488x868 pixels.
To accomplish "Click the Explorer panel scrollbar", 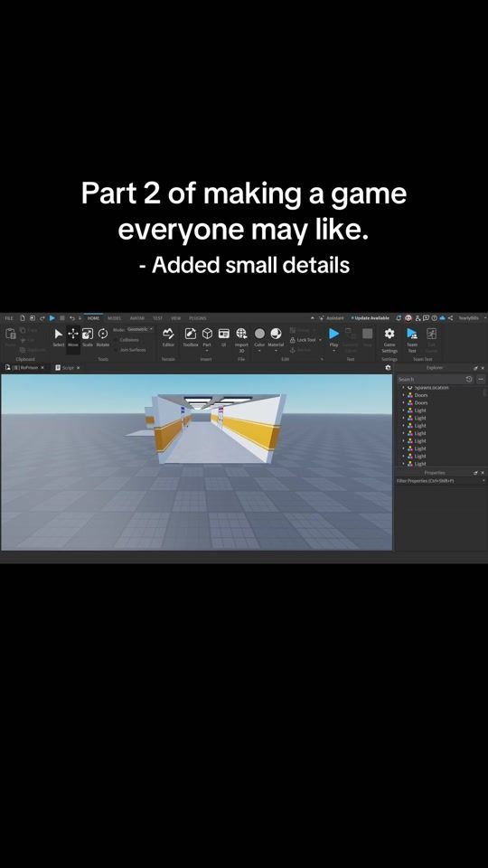I will [484, 393].
